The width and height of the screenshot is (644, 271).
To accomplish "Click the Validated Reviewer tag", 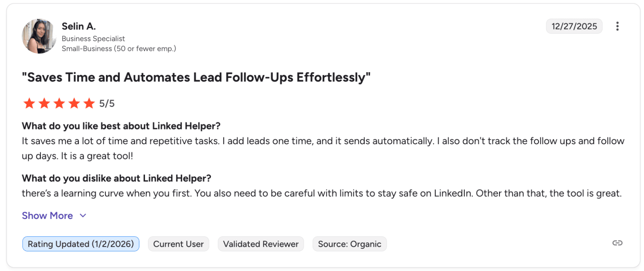I will coord(261,244).
